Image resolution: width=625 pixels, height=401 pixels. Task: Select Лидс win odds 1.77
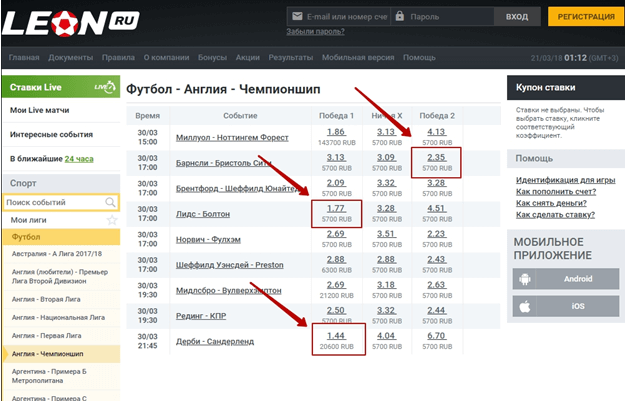click(x=336, y=208)
